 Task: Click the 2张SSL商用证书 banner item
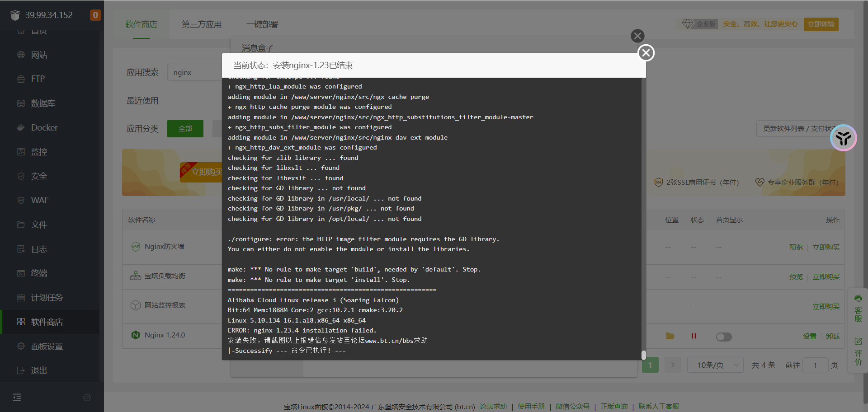pyautogui.click(x=697, y=183)
